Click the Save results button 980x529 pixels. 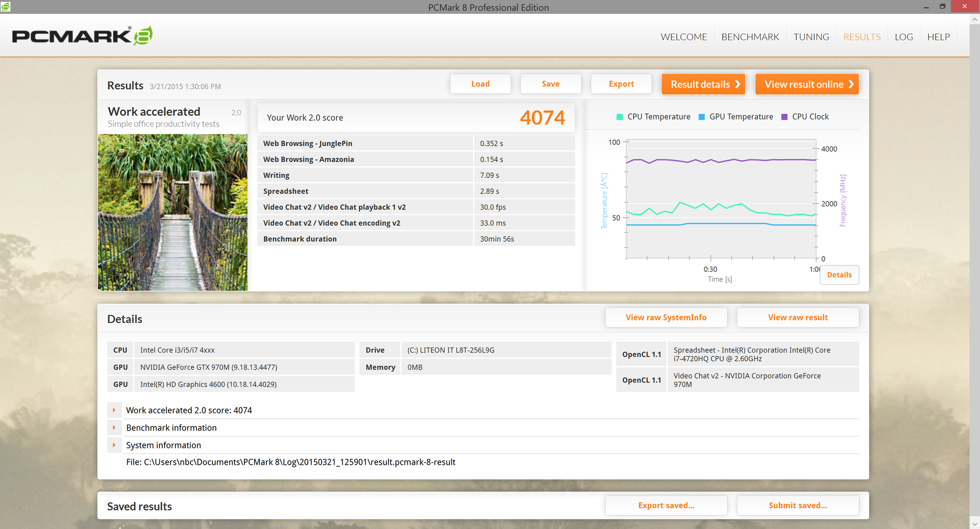pos(551,84)
